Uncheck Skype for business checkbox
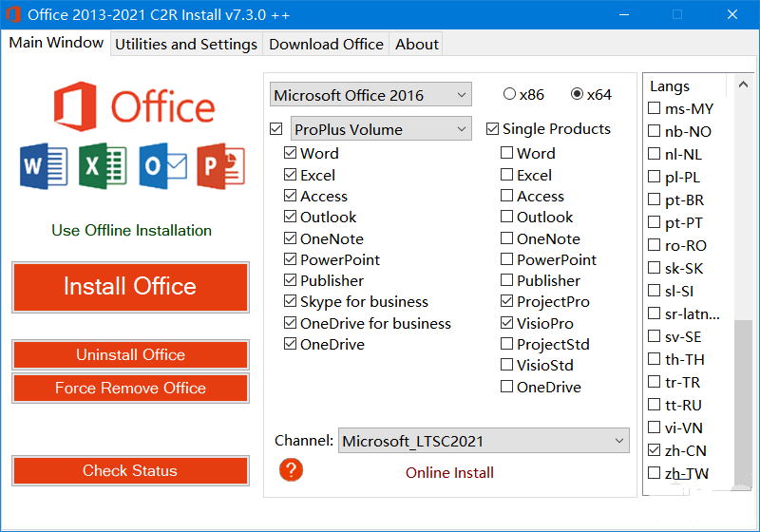 click(x=290, y=301)
